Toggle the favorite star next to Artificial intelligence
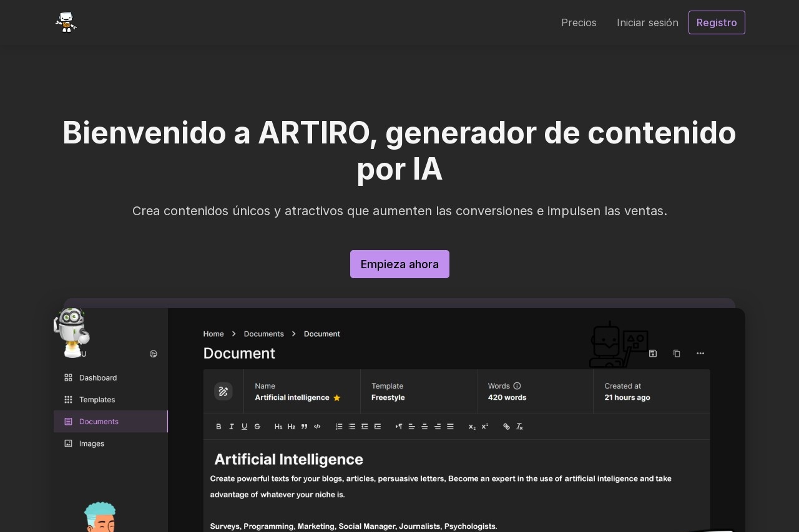The image size is (799, 532). point(337,397)
